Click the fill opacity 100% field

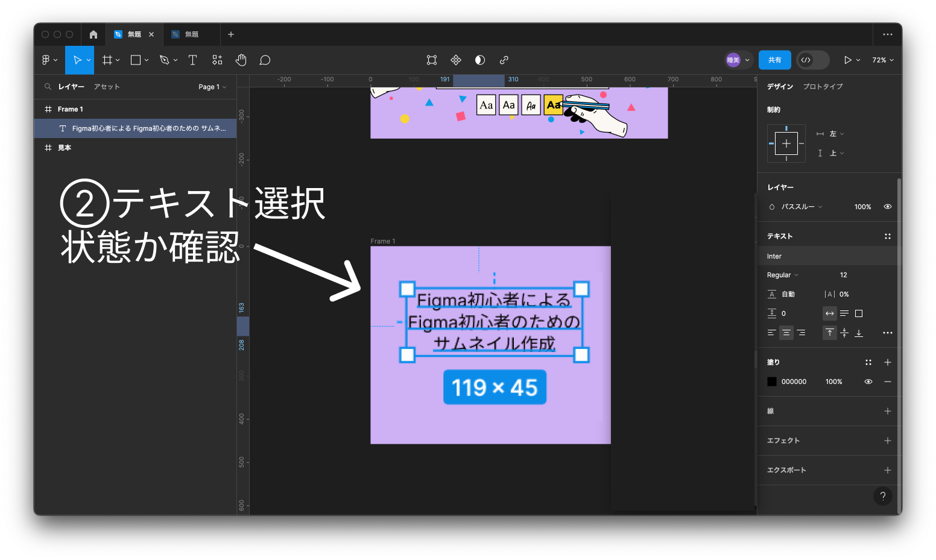pyautogui.click(x=834, y=382)
